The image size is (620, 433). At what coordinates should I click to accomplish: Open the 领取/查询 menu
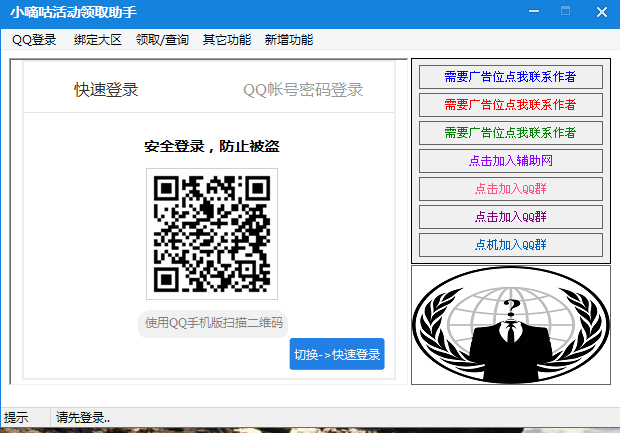[162, 40]
